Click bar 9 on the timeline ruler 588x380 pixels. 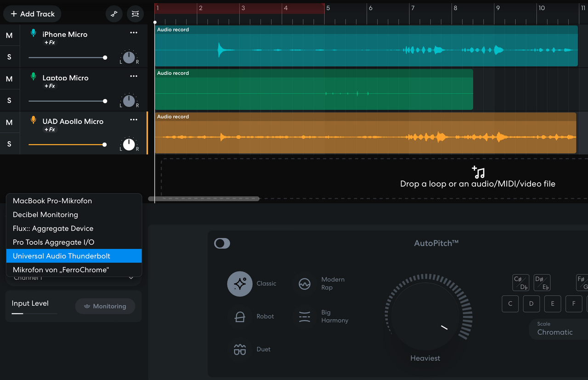point(498,8)
